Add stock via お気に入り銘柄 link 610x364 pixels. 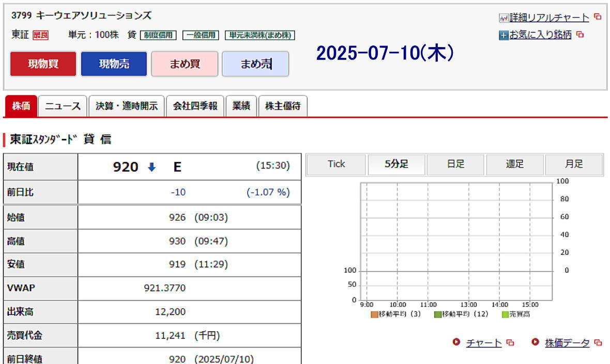tap(541, 35)
